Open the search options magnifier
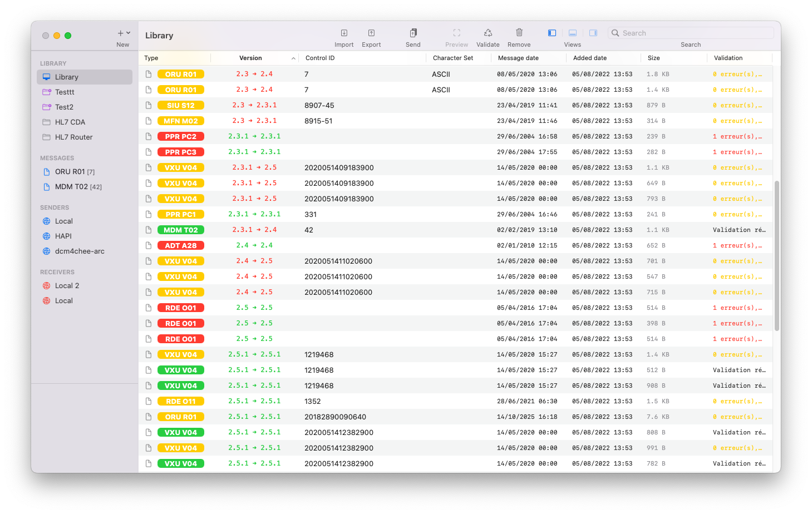The image size is (812, 514). pyautogui.click(x=616, y=33)
